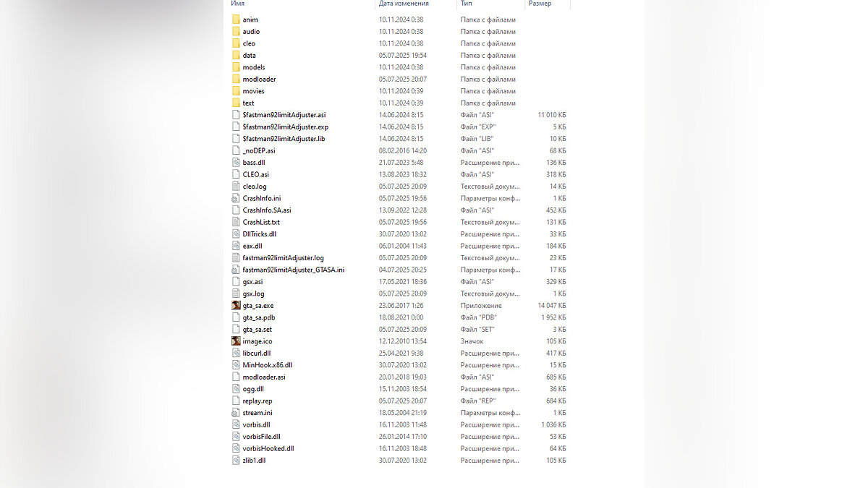The image size is (868, 488).
Task: Click the image.ico file icon
Action: pyautogui.click(x=236, y=341)
